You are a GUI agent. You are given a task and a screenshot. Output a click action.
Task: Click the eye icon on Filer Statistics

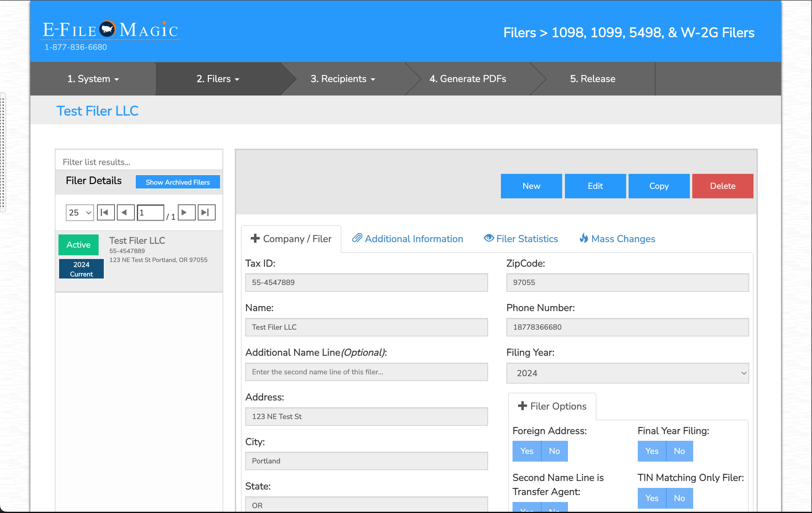point(488,238)
